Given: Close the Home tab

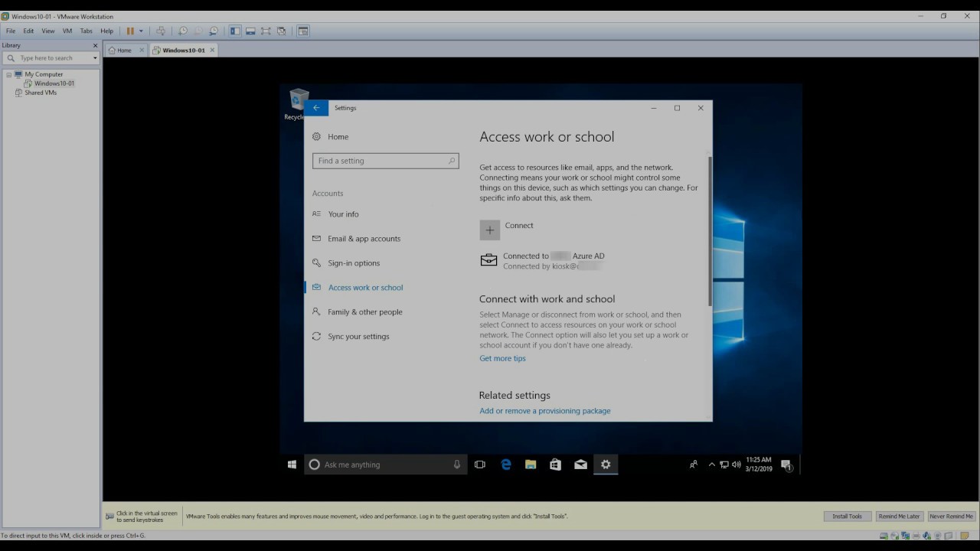Looking at the screenshot, I should pyautogui.click(x=142, y=51).
